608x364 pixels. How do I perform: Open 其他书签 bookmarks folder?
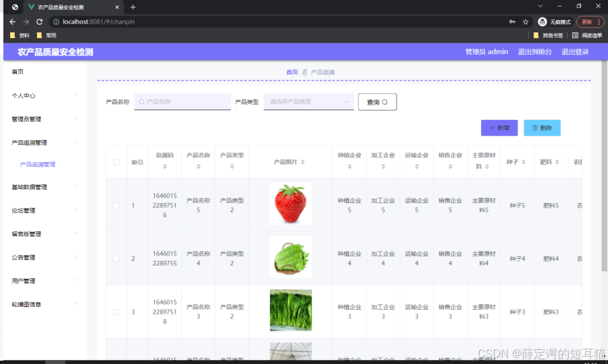(548, 36)
